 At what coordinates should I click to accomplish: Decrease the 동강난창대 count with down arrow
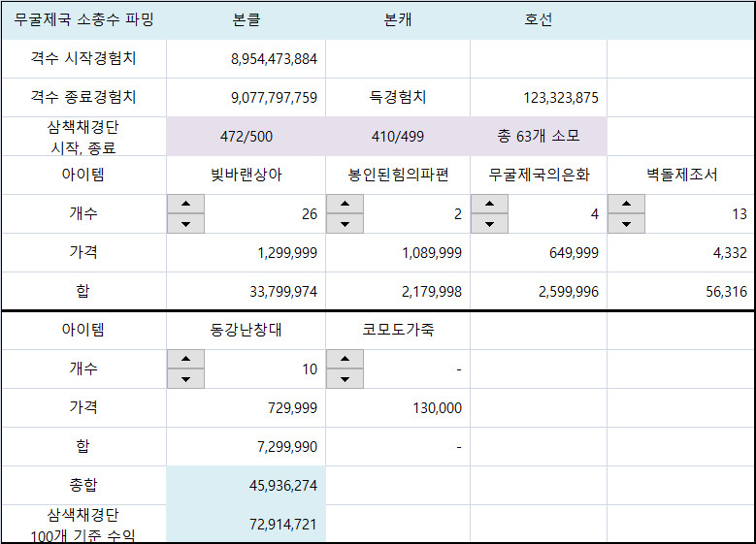(185, 379)
